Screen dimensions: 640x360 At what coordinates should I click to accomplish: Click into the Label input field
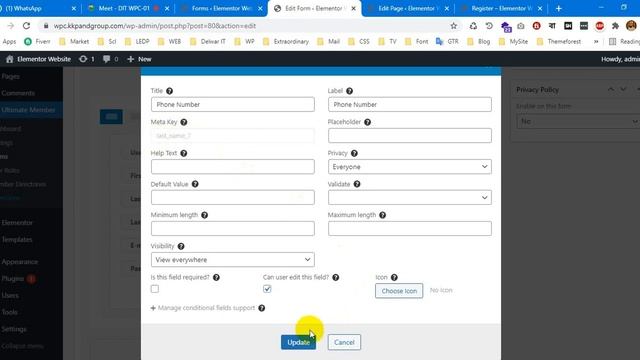409,104
